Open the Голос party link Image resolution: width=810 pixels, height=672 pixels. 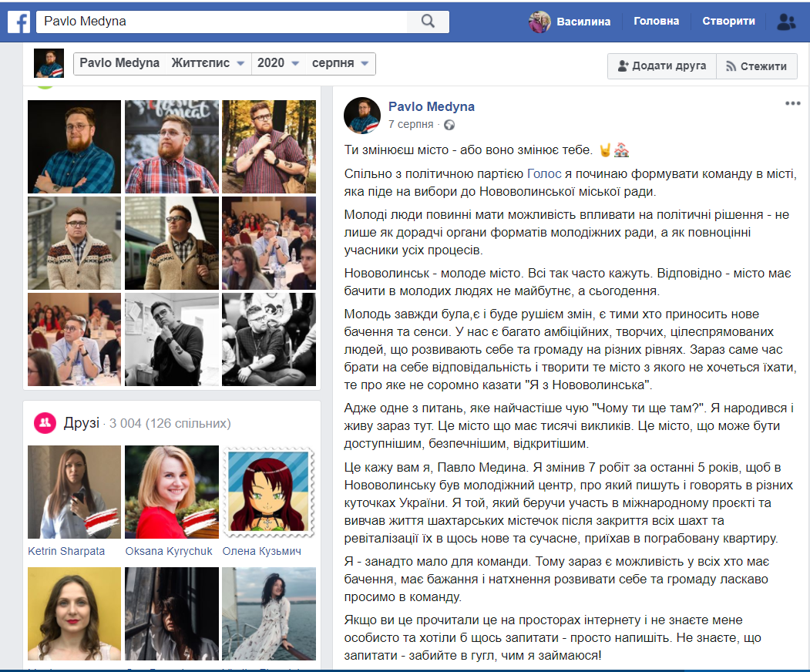539,173
